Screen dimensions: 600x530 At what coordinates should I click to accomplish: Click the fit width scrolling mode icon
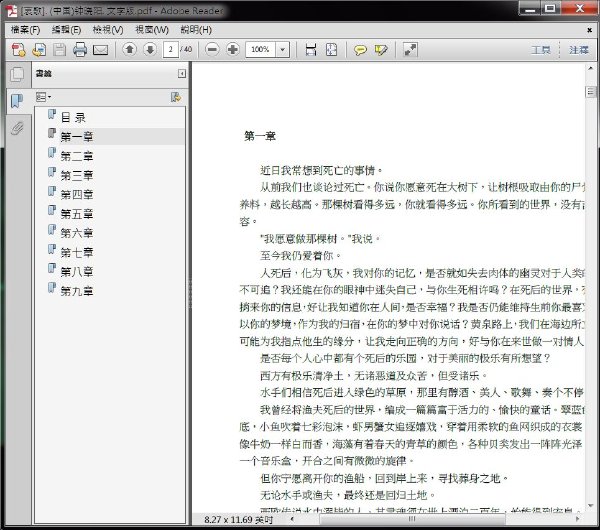(311, 50)
